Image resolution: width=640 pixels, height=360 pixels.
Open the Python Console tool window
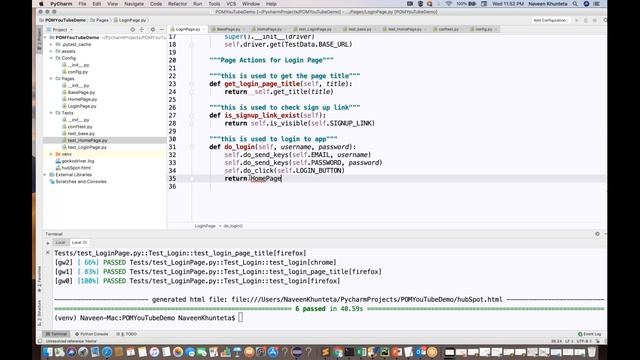point(91,334)
